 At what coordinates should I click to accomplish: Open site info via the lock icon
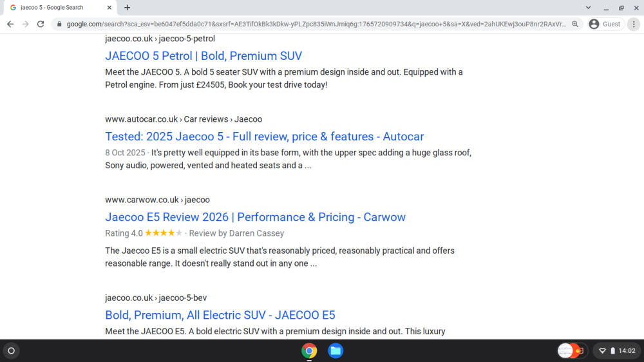pyautogui.click(x=59, y=24)
